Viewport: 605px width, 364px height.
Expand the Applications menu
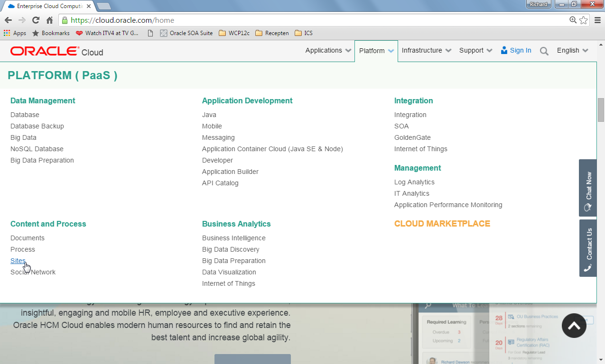pyautogui.click(x=328, y=50)
